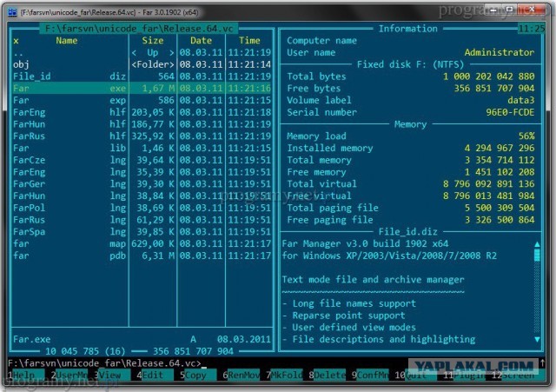The image size is (556, 392).
Task: Click the Information panel title
Action: [x=407, y=29]
